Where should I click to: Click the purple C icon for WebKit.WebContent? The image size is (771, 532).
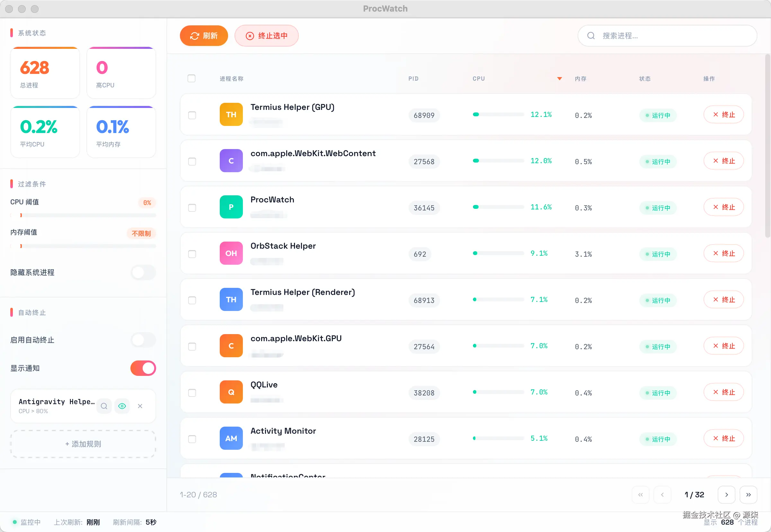[x=231, y=161]
